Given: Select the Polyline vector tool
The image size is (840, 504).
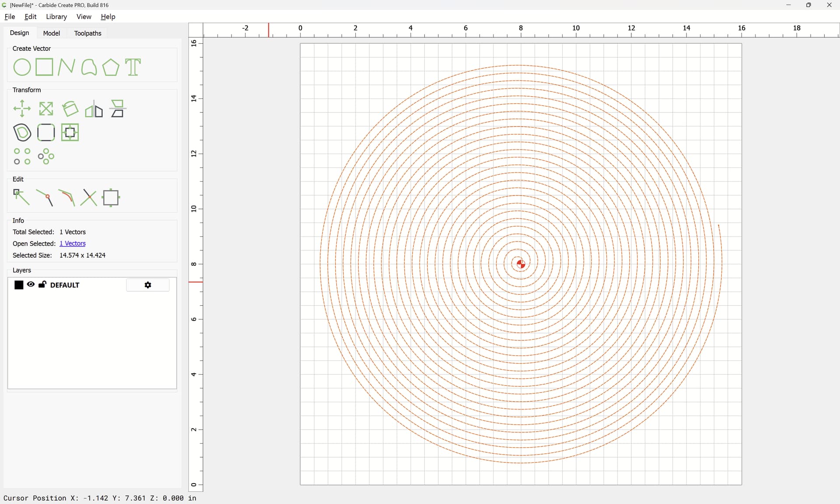Looking at the screenshot, I should [66, 67].
